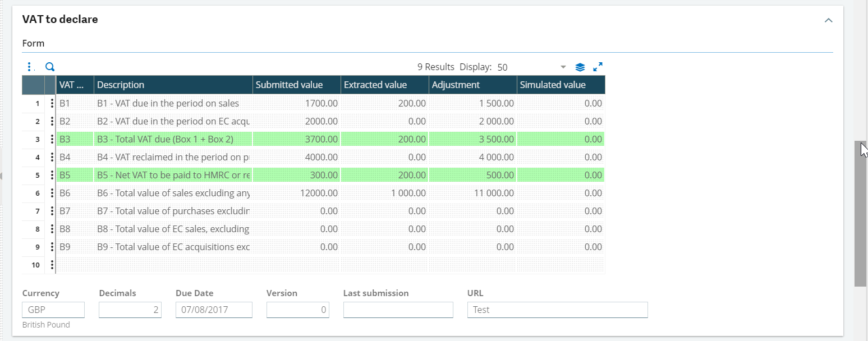Expand the grid to full screen
The height and width of the screenshot is (341, 868).
(x=598, y=67)
